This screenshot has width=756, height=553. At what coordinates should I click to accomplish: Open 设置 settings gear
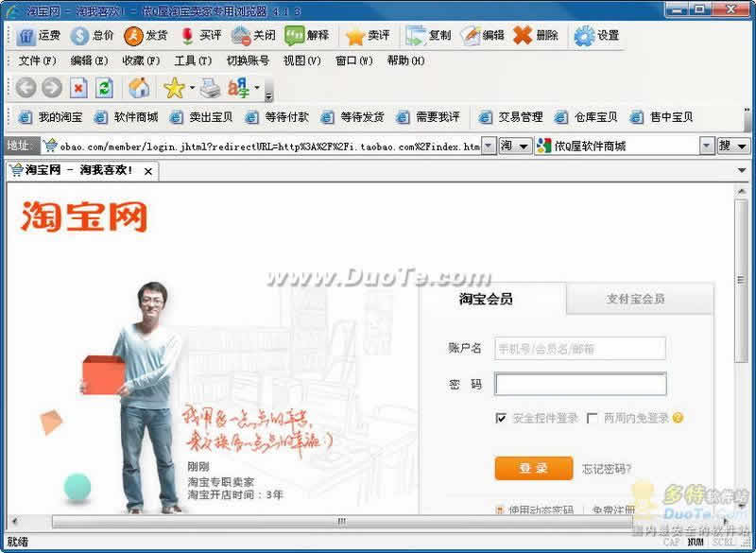tap(596, 36)
